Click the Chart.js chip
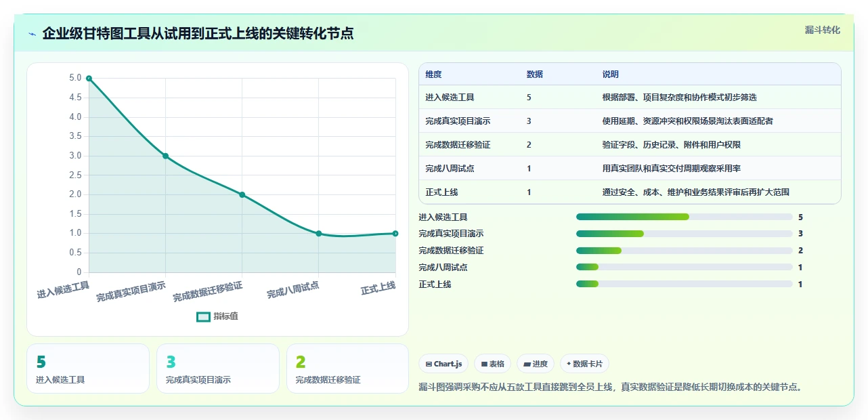 click(444, 364)
